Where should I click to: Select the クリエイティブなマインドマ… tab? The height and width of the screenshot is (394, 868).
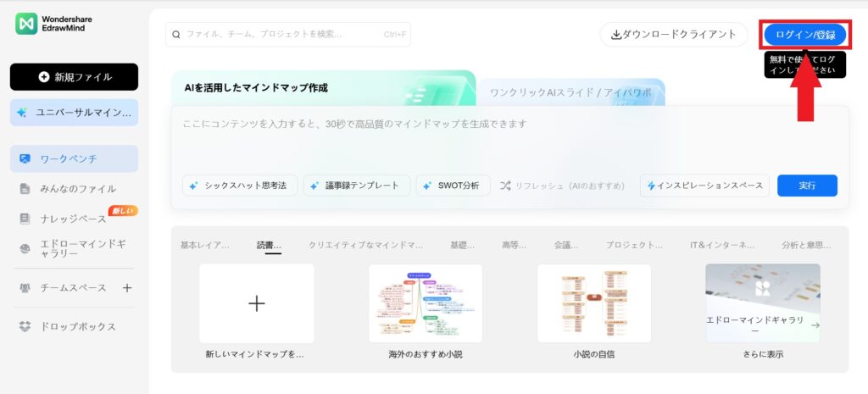(x=366, y=245)
